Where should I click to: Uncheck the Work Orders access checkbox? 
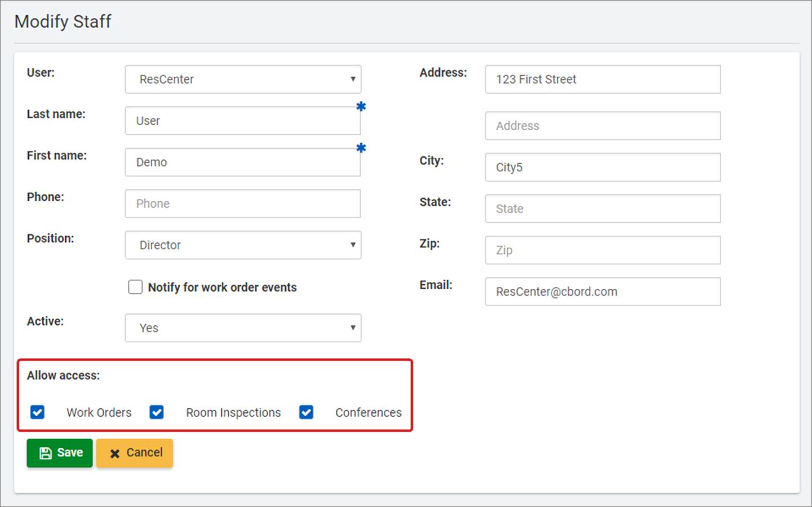38,412
